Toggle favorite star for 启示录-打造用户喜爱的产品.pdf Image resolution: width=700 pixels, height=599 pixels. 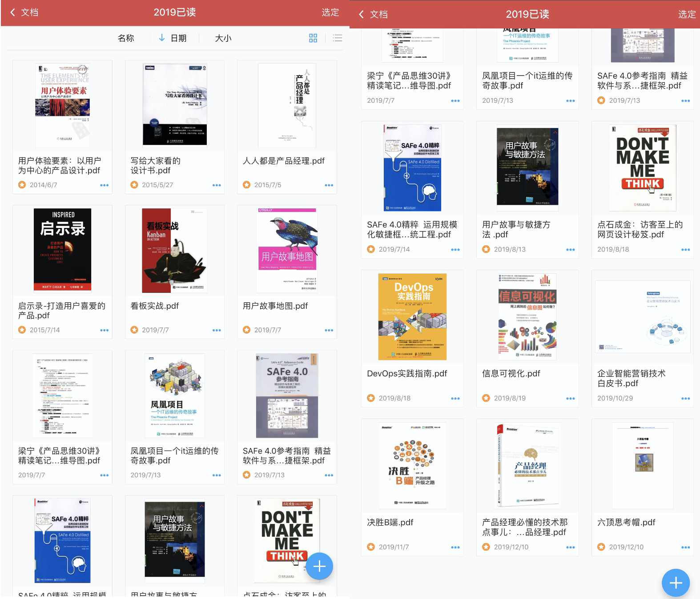[22, 330]
